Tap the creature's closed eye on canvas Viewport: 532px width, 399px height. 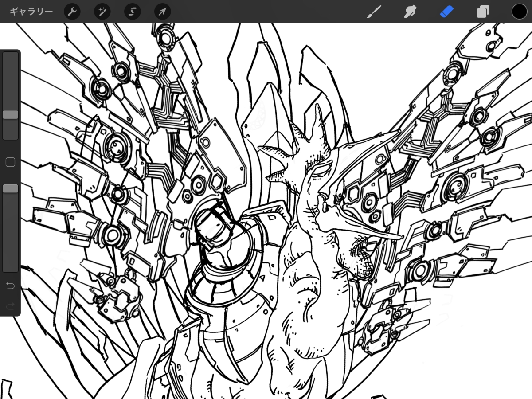point(323,172)
